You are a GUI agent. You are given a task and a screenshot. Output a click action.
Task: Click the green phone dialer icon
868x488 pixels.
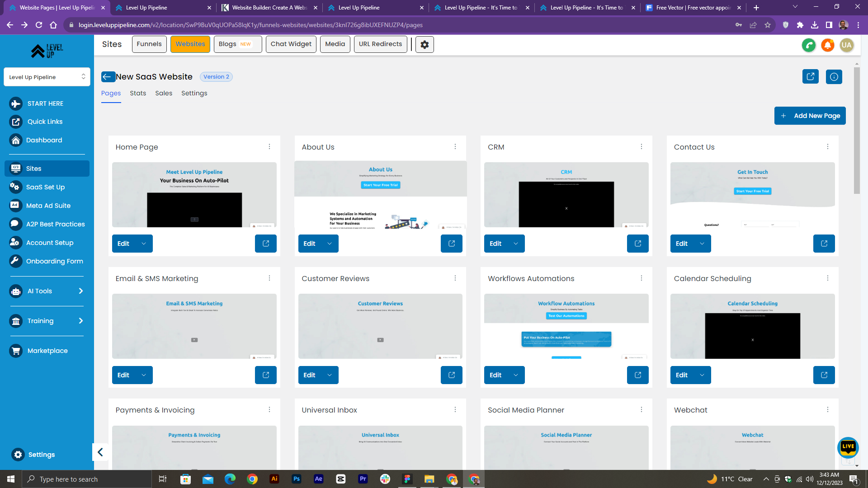pyautogui.click(x=808, y=45)
